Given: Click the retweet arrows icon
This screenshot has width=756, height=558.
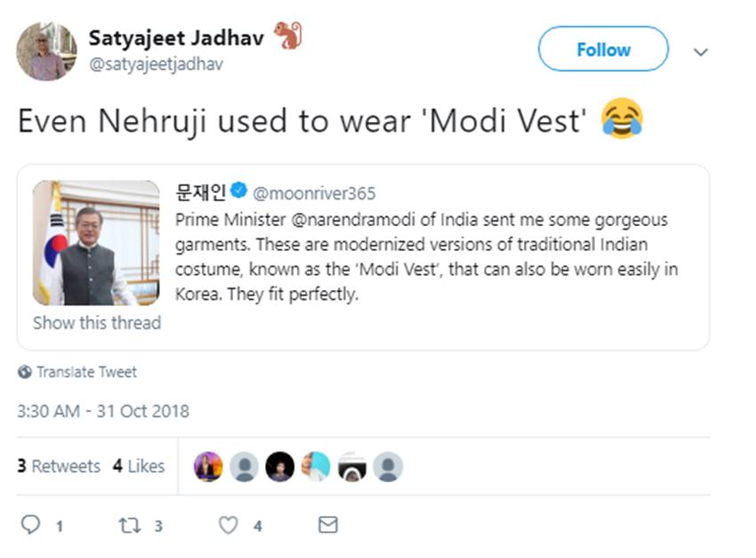Looking at the screenshot, I should (130, 525).
